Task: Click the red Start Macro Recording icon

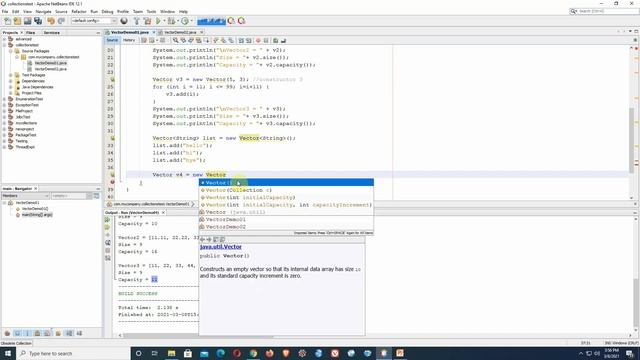Action: pyautogui.click(x=258, y=40)
